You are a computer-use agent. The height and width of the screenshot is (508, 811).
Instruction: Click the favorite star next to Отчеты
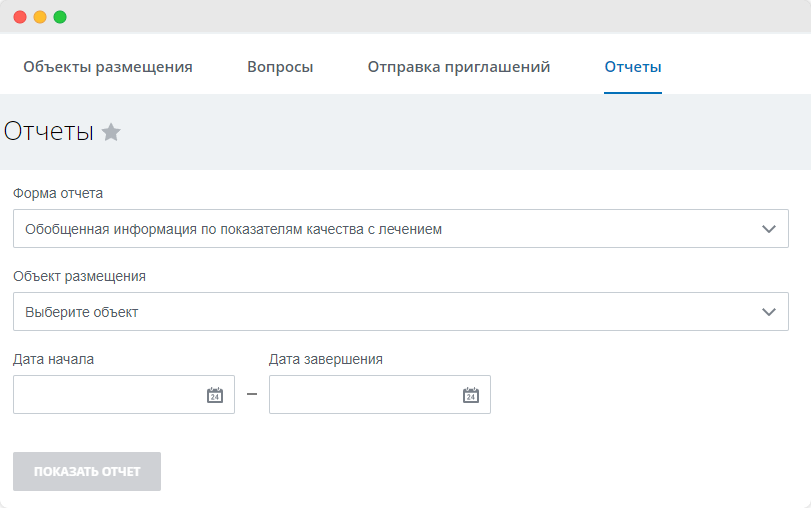(x=111, y=132)
